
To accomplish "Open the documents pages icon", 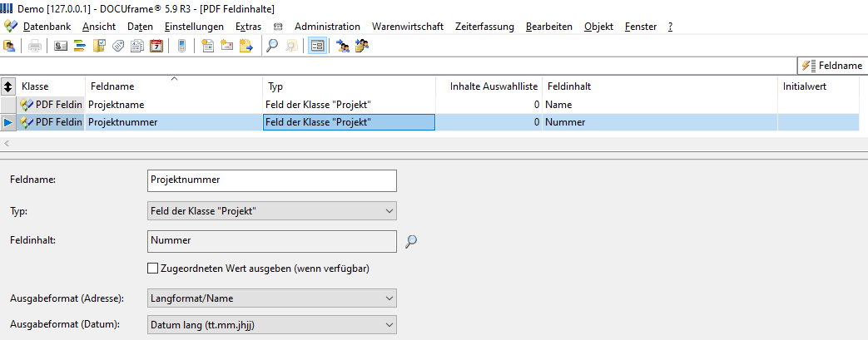I will (136, 46).
